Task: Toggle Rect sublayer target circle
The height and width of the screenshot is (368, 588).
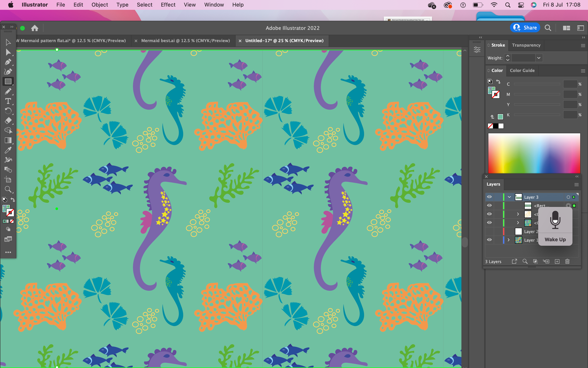Action: 568,206
